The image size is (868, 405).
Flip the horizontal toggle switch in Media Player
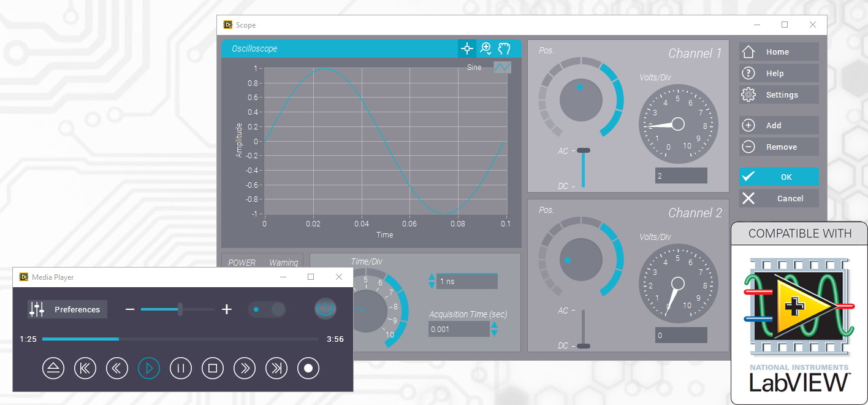point(267,309)
